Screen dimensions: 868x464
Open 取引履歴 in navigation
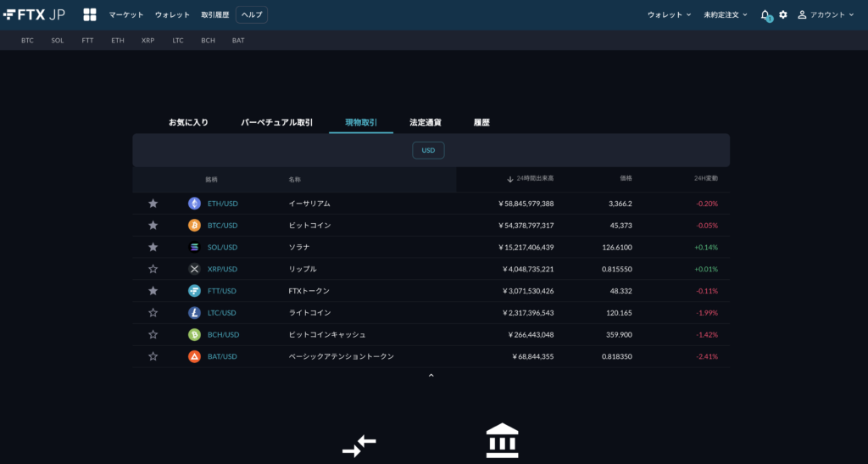pos(214,15)
